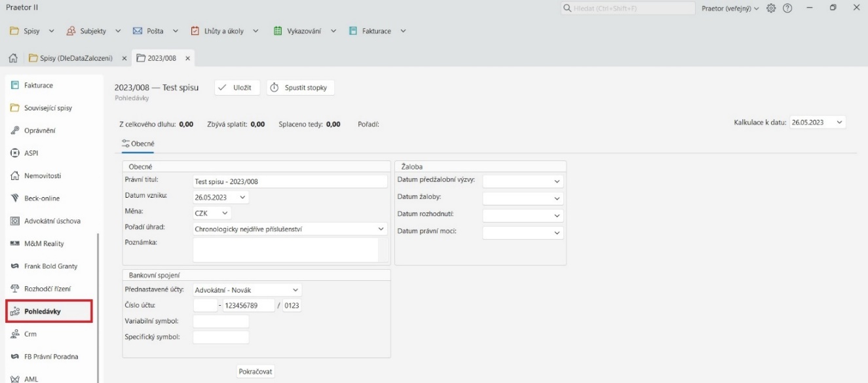Screen dimensions: 868x383
Task: Click the Pokračovat button
Action: (255, 371)
